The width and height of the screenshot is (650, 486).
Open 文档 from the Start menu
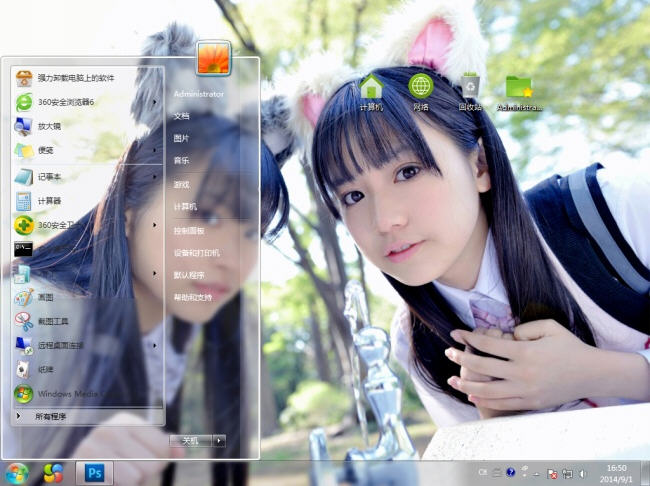[181, 116]
